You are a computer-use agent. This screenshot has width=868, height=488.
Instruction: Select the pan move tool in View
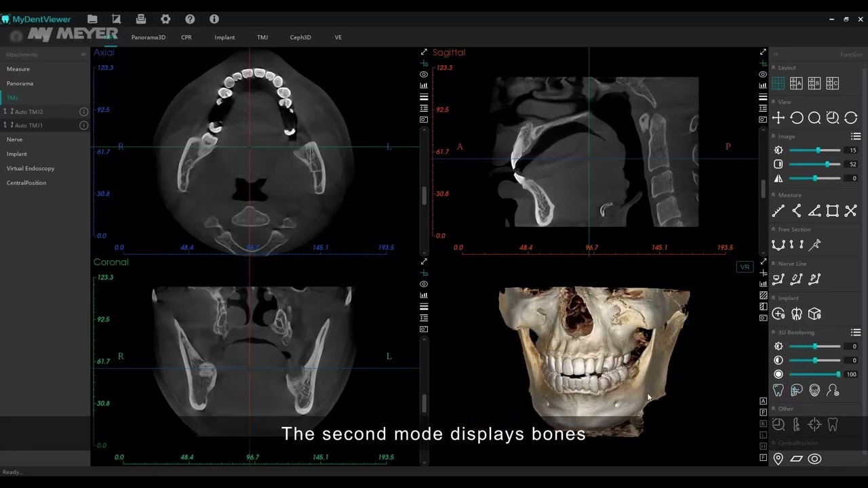778,118
